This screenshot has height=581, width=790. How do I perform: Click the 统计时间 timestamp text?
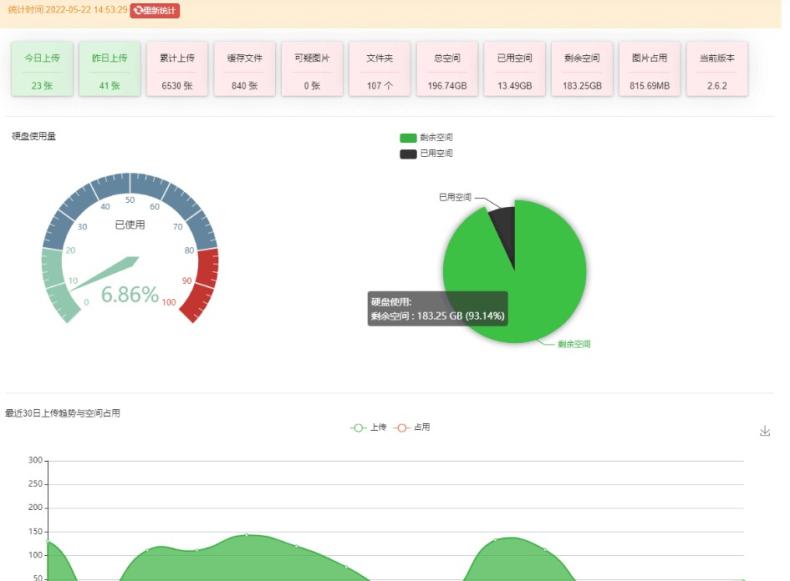tap(68, 10)
